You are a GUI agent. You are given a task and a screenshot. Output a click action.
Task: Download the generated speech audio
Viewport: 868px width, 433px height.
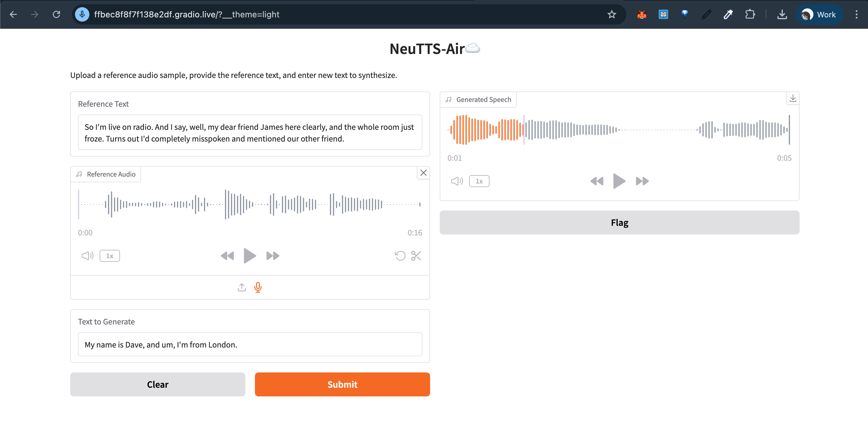click(x=792, y=98)
